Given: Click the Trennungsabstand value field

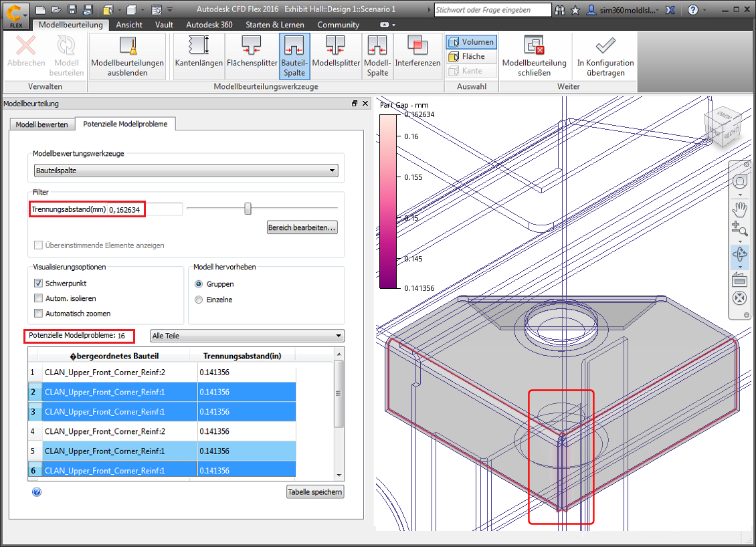Looking at the screenshot, I should (145, 210).
